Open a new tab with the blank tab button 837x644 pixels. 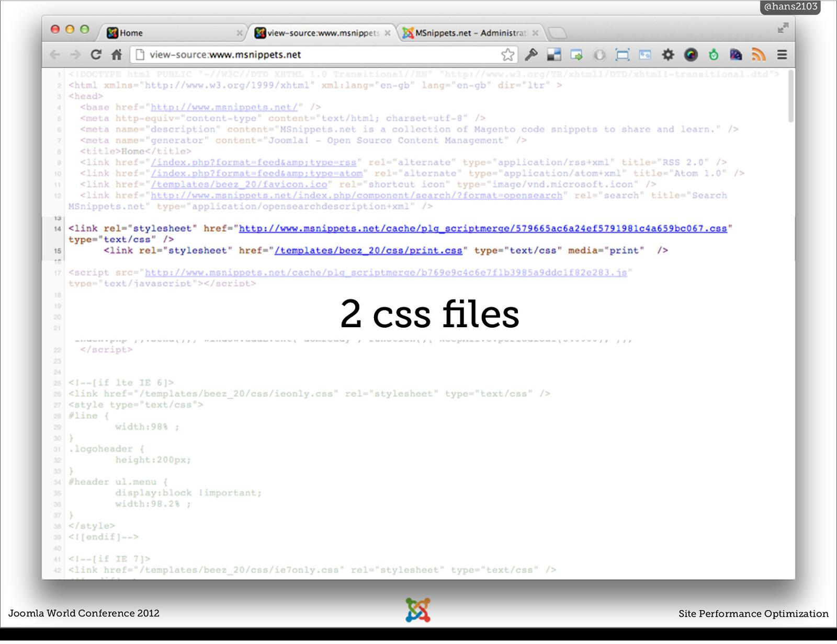(x=558, y=33)
